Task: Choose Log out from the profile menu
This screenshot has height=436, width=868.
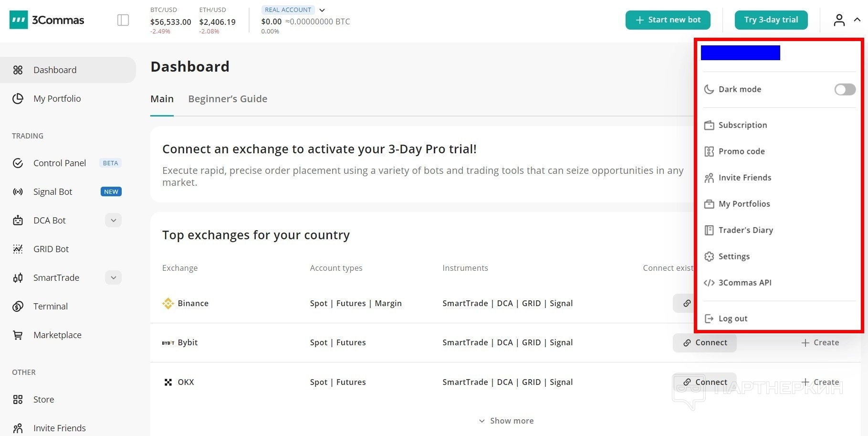Action: pos(732,319)
